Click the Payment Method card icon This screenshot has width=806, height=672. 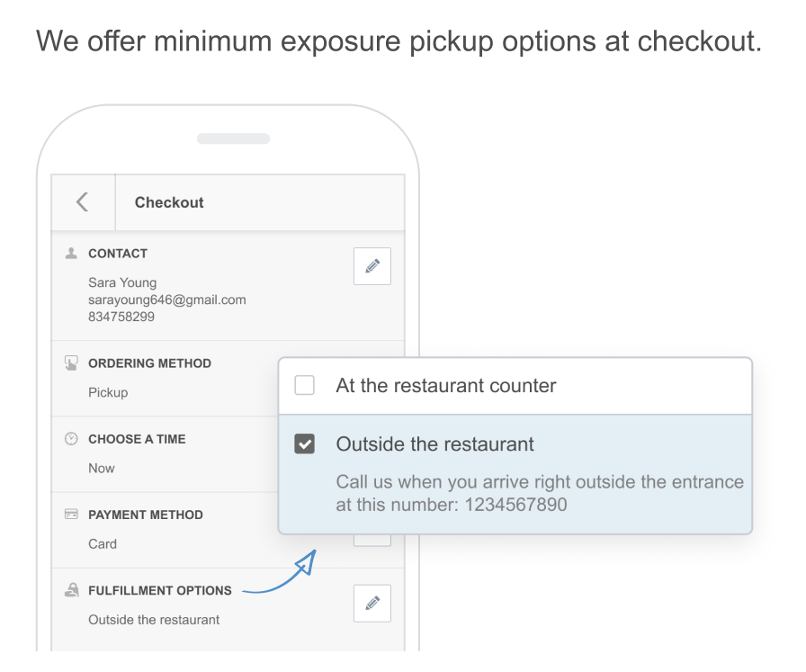71,515
